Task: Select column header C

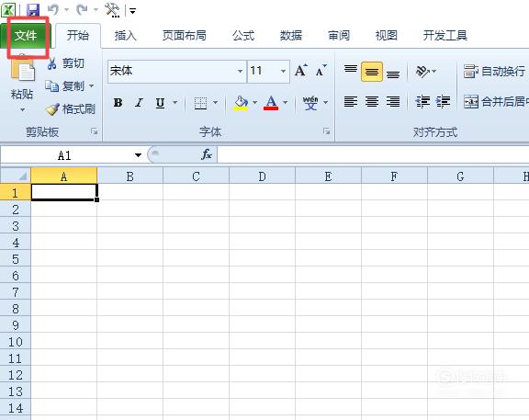Action: (196, 176)
